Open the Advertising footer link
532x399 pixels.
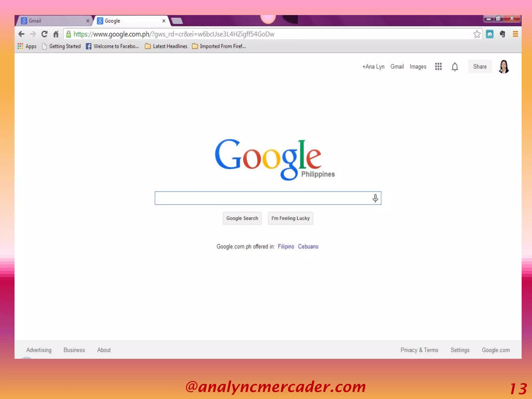(39, 350)
